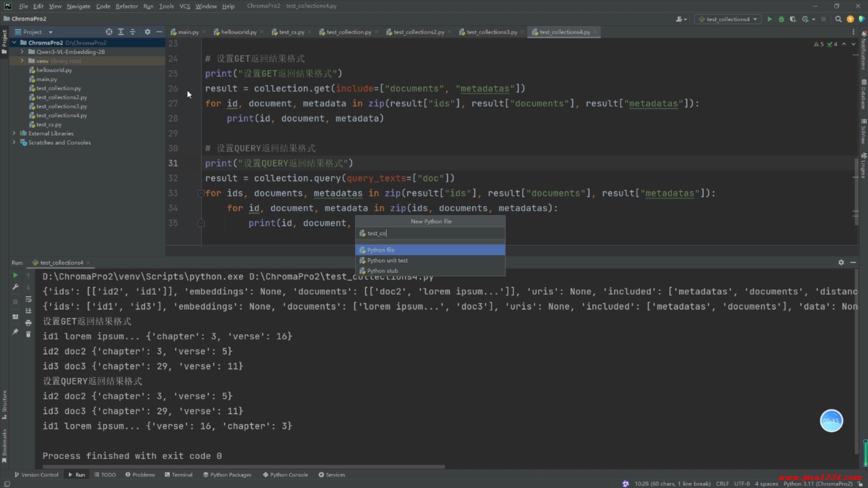Open Search Everywhere magnifier icon
Screen dimensions: 868x488
tap(838, 19)
